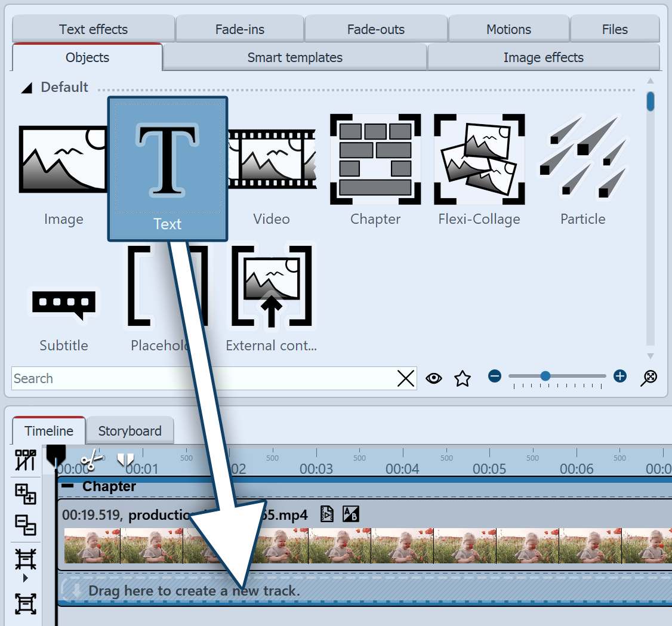Viewport: 672px width, 626px height.
Task: Click the mouse mode icon above the timeline
Action: (25, 460)
